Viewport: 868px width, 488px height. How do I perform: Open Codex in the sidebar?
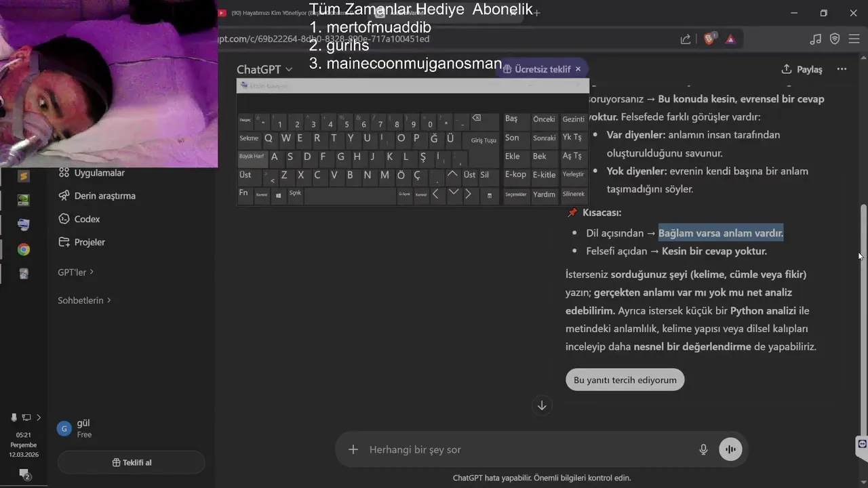click(x=79, y=219)
